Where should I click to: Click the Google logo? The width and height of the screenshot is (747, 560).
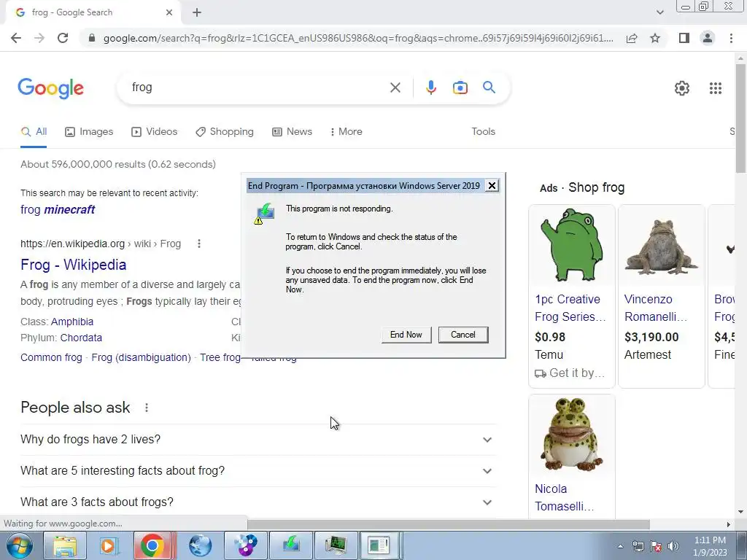(x=50, y=88)
